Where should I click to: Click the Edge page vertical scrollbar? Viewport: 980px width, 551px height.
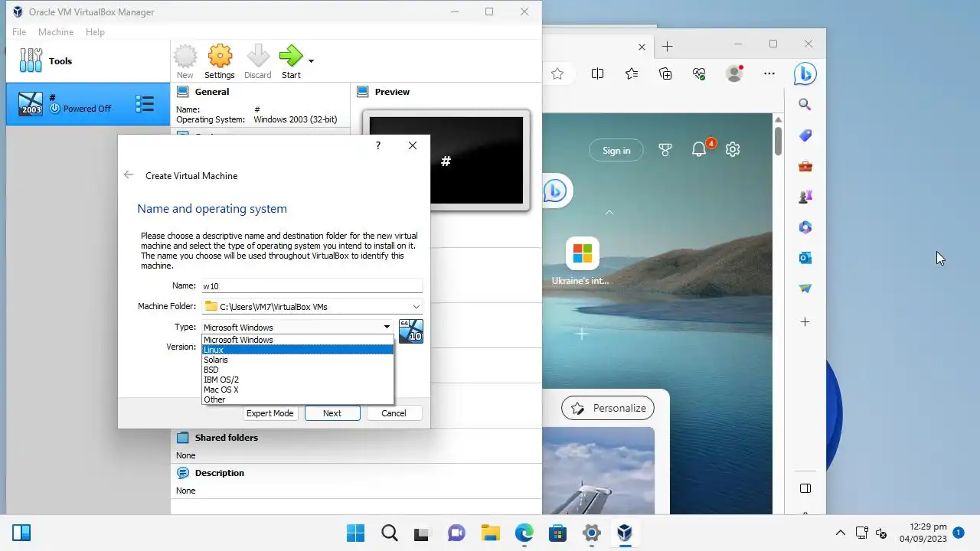(778, 142)
